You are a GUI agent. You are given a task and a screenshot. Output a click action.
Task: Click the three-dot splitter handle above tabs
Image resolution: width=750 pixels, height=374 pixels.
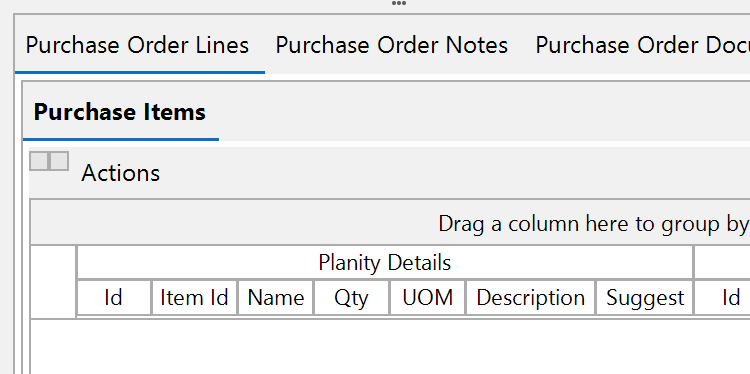point(399,3)
